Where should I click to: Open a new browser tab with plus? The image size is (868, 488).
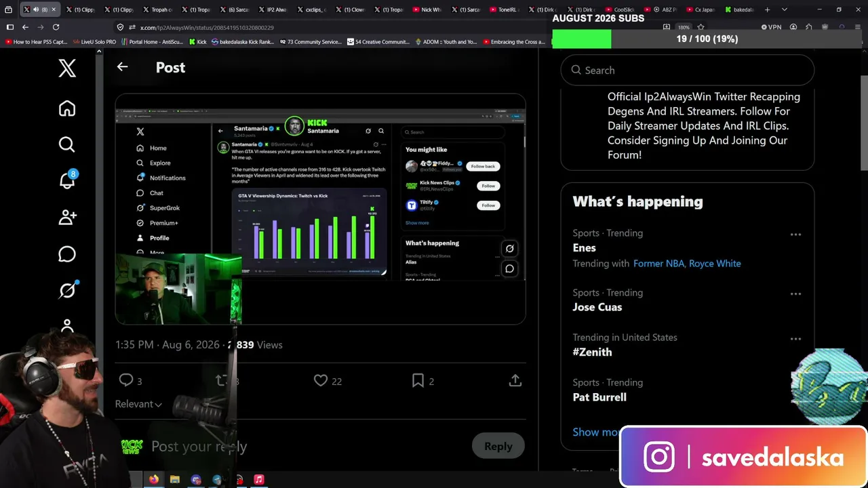(x=767, y=9)
